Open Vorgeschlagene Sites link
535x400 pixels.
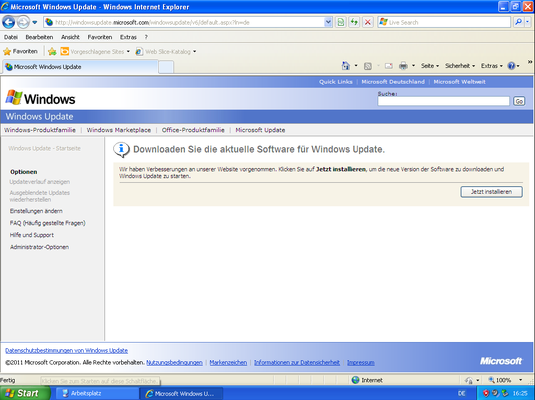95,52
